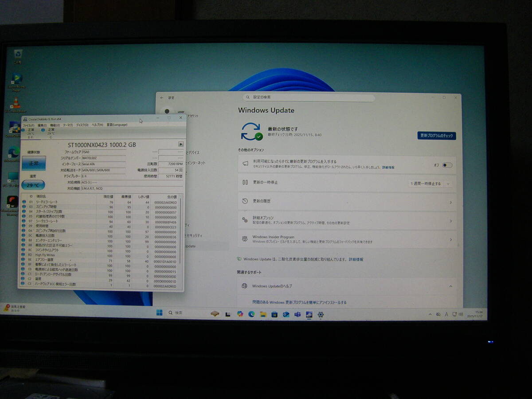Open the 機能 menu in CrystalDiskInfo

coord(55,125)
